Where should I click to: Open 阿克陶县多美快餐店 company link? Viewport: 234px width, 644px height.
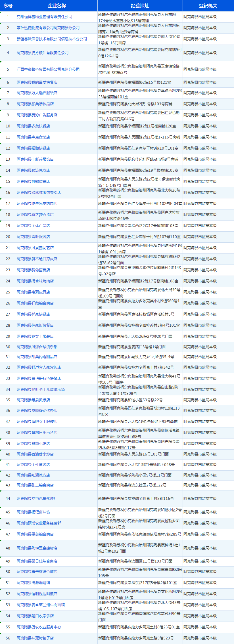tap(34, 126)
